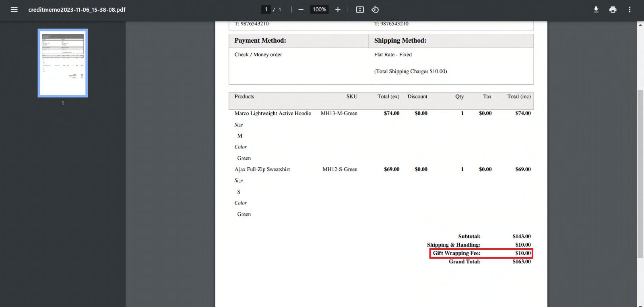Screen dimensions: 644x307
Task: Download the credit memo PDF
Action: point(596,10)
